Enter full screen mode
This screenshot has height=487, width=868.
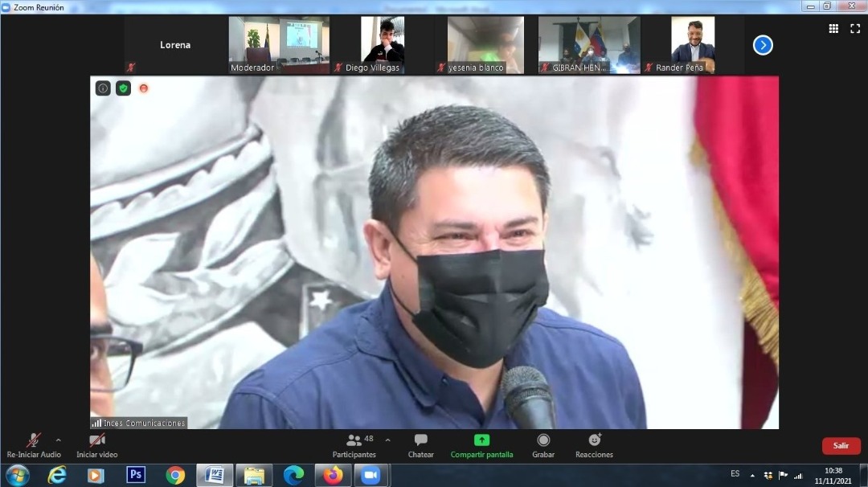pyautogui.click(x=854, y=29)
